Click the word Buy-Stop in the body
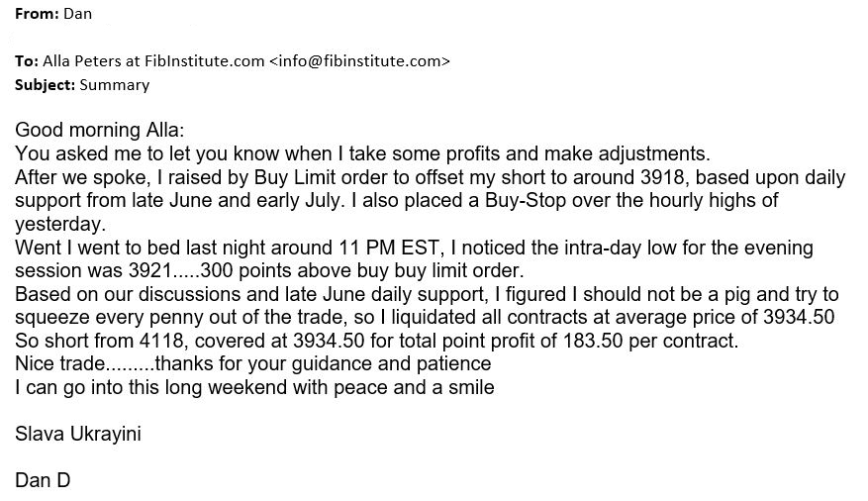 click(x=526, y=200)
